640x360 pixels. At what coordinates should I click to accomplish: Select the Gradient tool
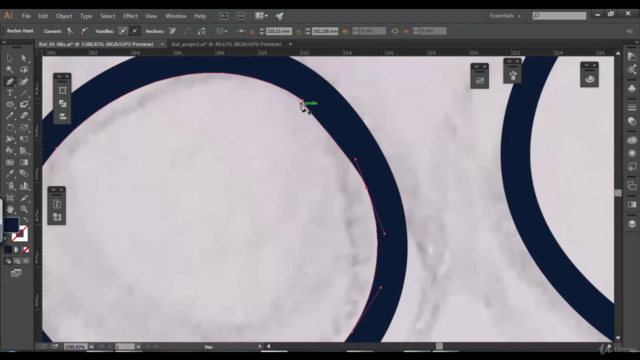[24, 162]
